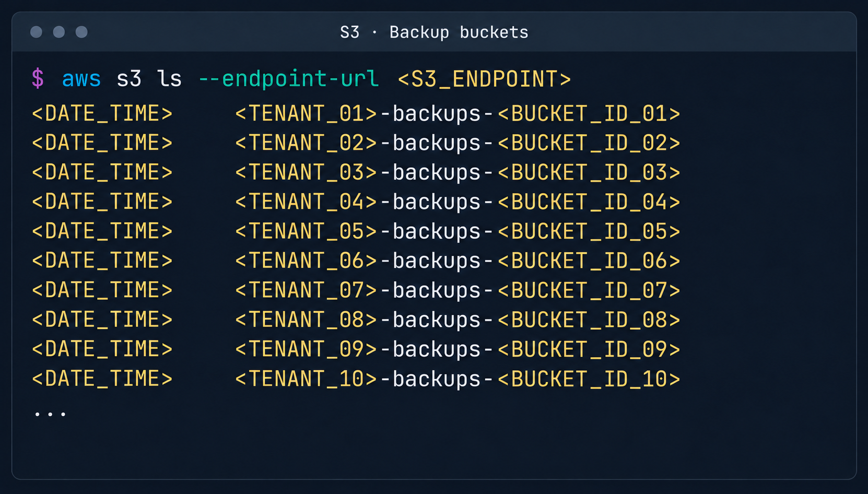
Task: Click the '<BUCKET_ID_02>' placeholder
Action: 589,143
